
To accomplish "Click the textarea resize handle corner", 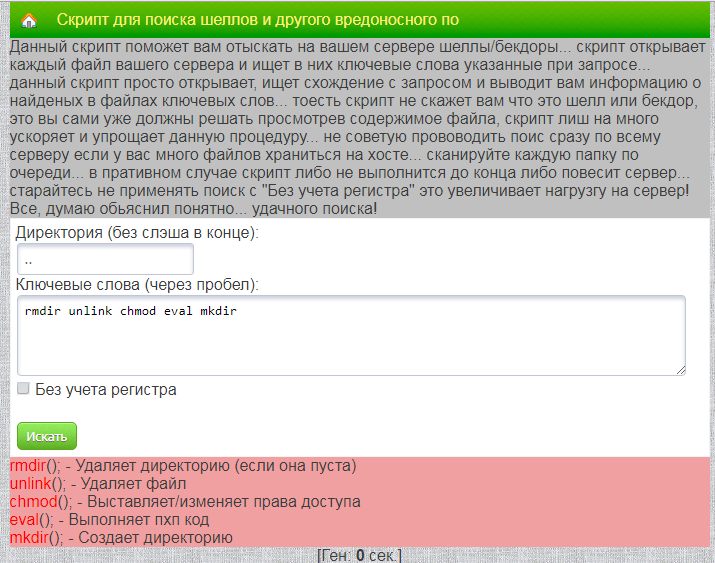I will tap(680, 370).
